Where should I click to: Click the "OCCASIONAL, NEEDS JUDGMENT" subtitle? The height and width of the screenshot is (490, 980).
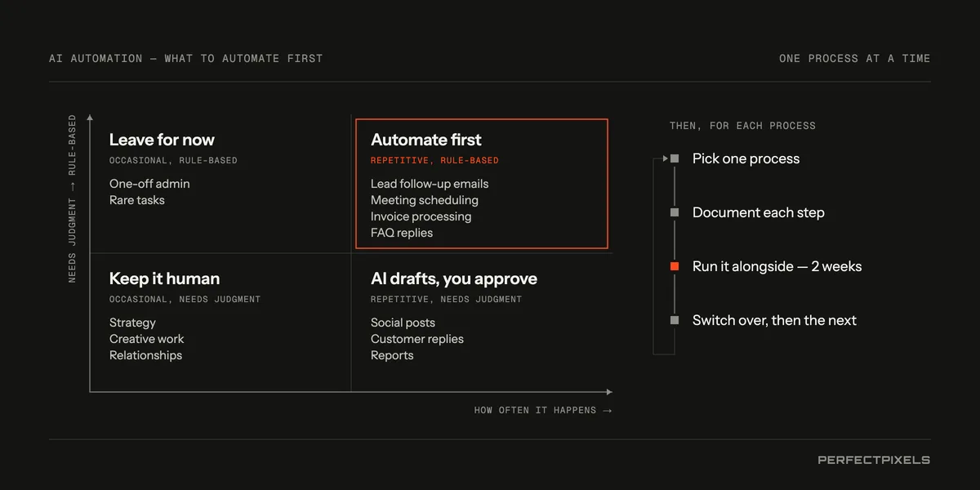pyautogui.click(x=185, y=300)
